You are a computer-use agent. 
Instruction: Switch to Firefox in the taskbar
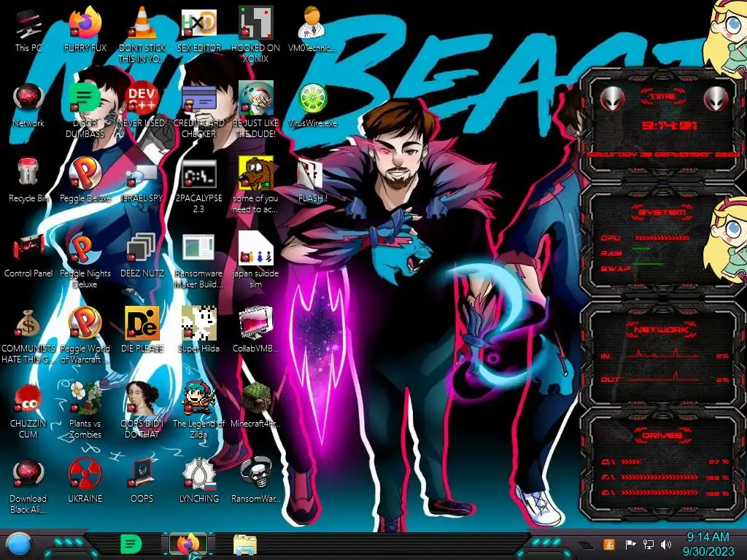coord(188,545)
